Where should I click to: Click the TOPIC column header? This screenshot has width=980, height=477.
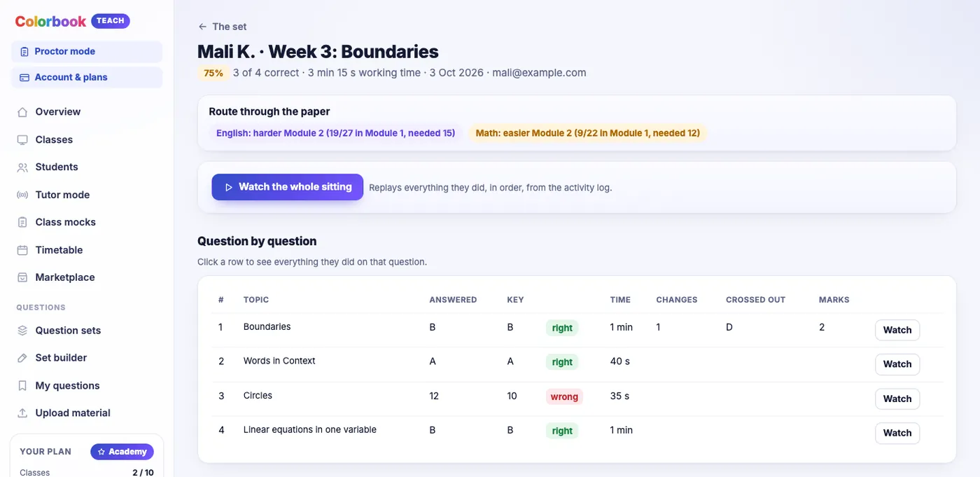click(x=256, y=300)
